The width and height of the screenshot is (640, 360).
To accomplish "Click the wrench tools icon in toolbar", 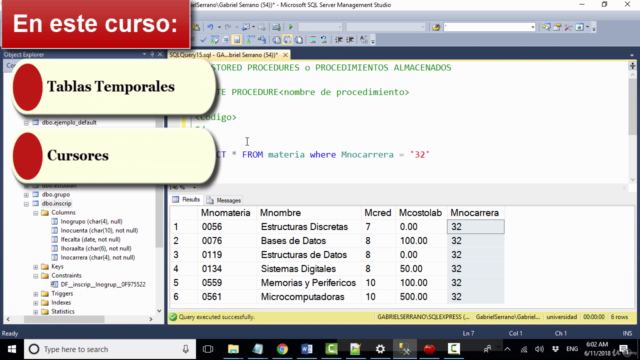I will tap(568, 27).
